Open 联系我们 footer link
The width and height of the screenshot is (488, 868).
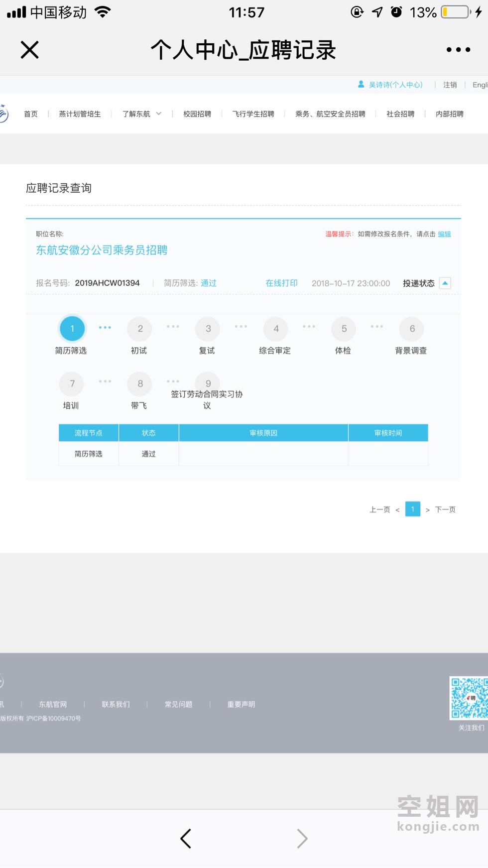coord(116,704)
